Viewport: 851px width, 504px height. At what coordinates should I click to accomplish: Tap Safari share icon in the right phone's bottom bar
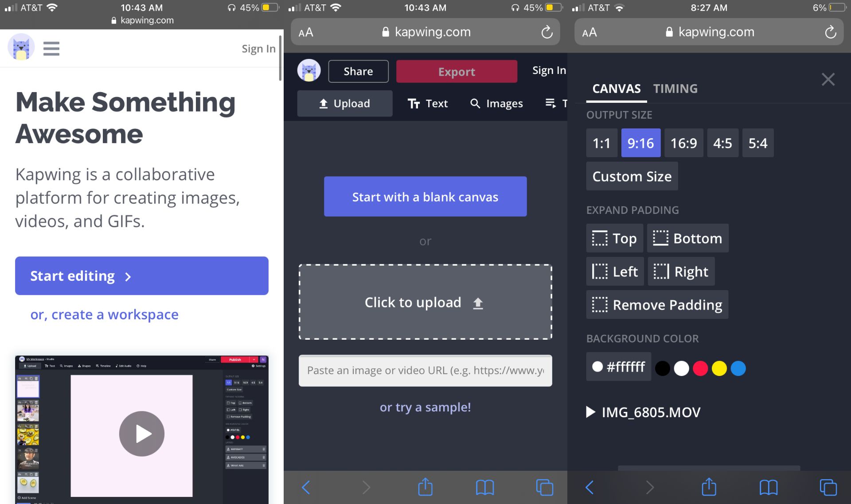[709, 487]
